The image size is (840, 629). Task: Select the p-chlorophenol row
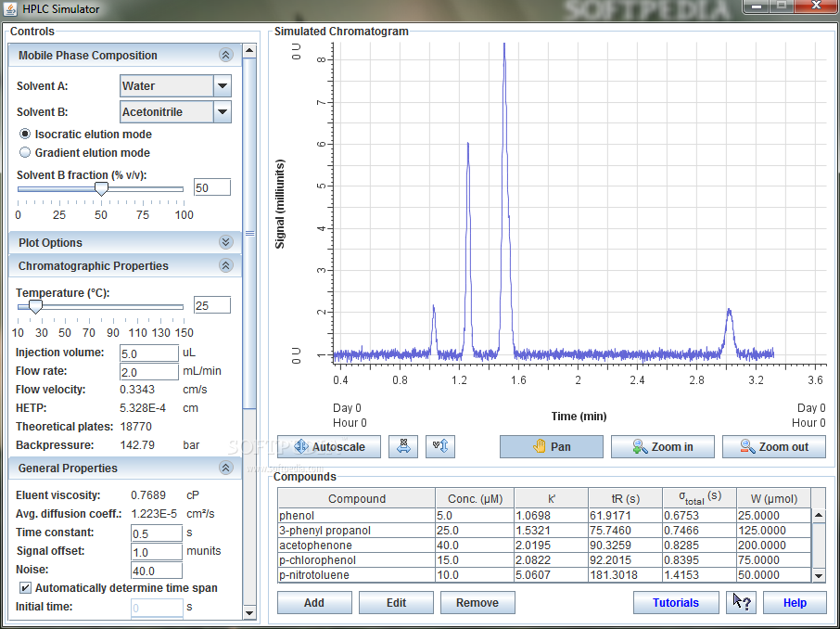pyautogui.click(x=544, y=559)
